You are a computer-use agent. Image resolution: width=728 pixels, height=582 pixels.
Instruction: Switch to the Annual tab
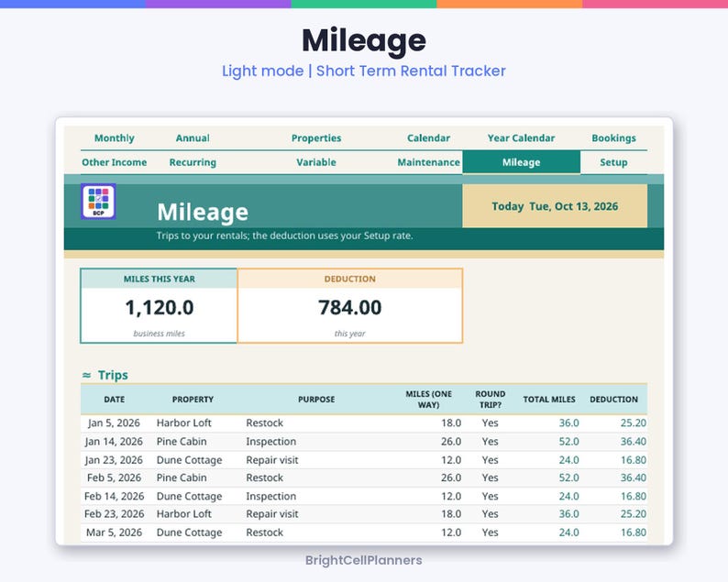(193, 137)
